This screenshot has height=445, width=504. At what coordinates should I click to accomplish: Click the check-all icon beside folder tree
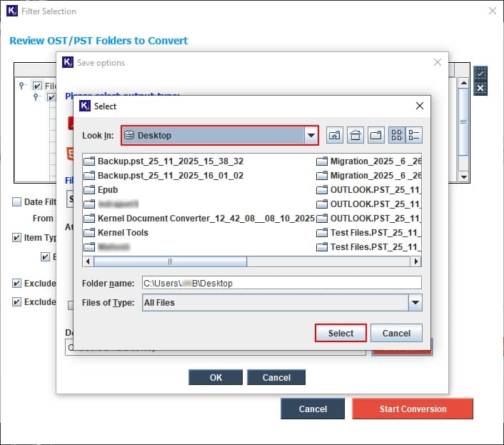pos(480,74)
